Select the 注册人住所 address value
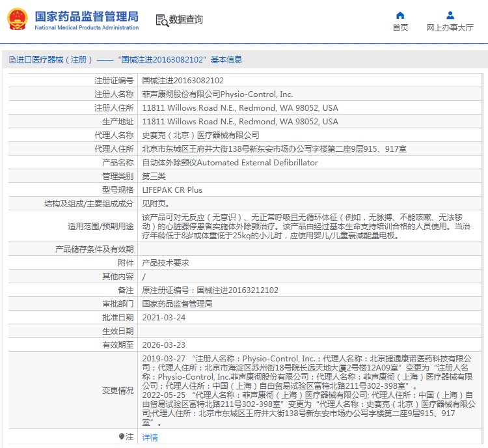The height and width of the screenshot is (448, 488). point(240,108)
